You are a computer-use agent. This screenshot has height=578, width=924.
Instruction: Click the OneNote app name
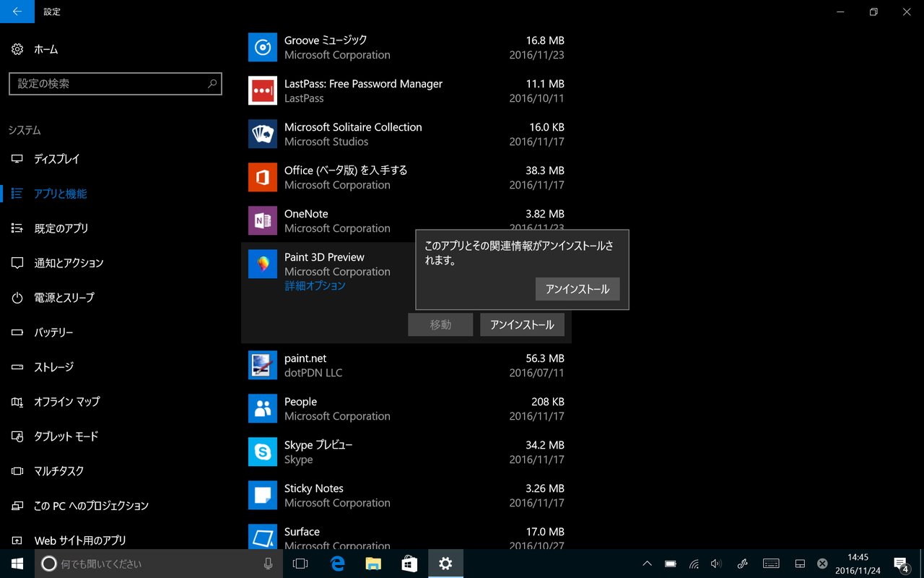coord(306,214)
